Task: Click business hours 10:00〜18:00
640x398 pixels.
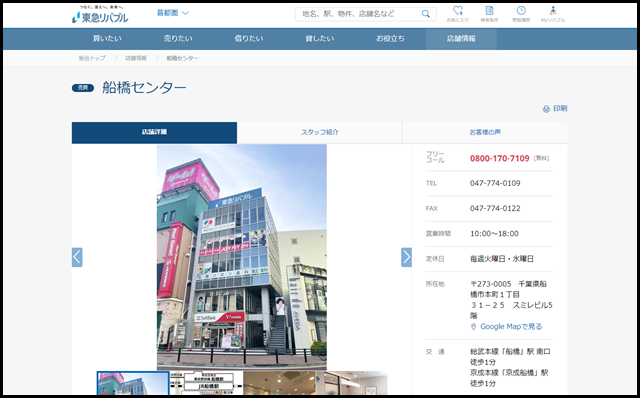Action: [494, 234]
